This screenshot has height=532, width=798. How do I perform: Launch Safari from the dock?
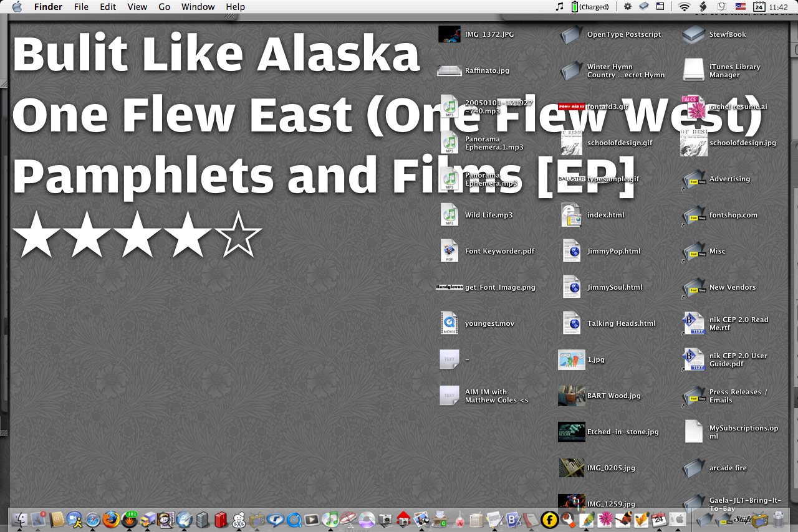click(x=93, y=519)
